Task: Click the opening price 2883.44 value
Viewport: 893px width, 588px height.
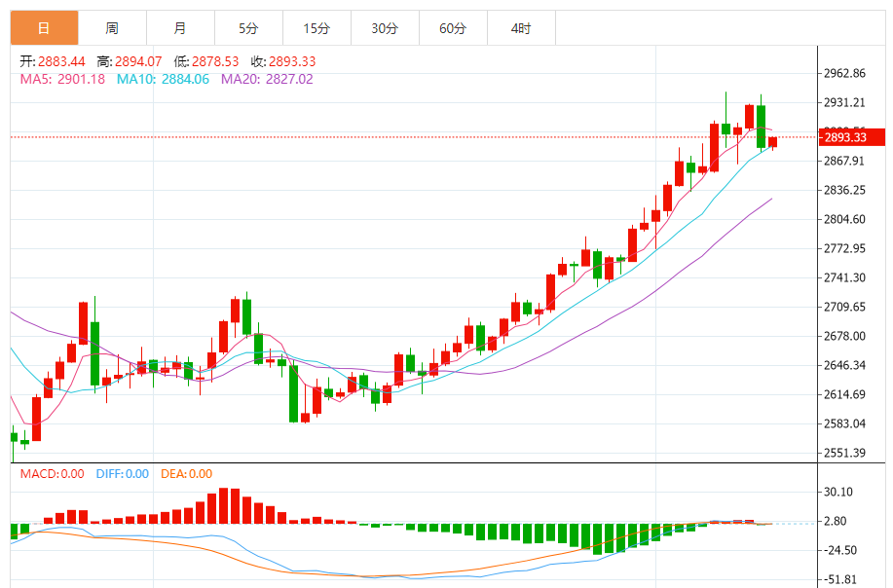Action: tap(61, 61)
